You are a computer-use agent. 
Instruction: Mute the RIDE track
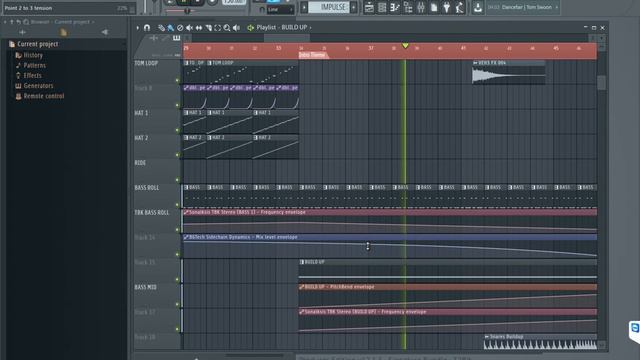click(x=177, y=180)
